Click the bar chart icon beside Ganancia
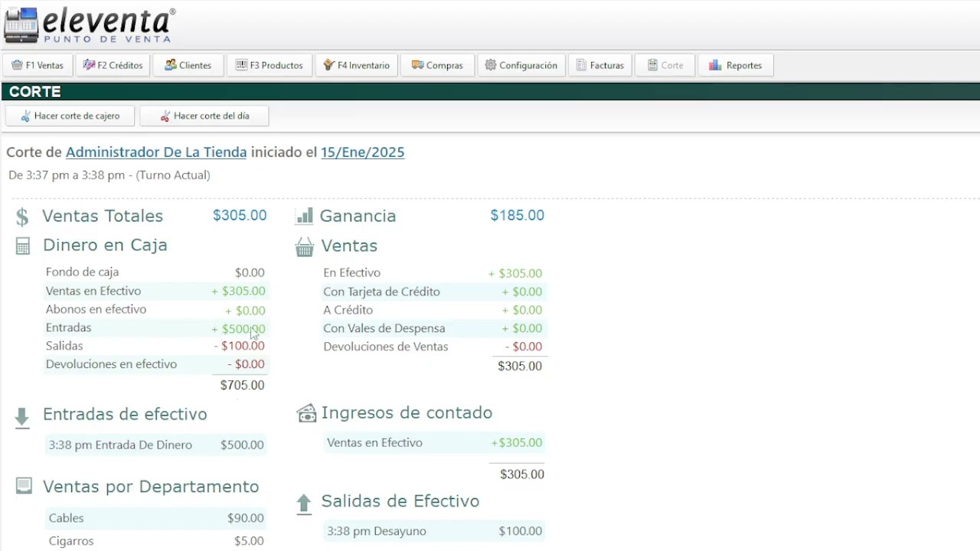Image resolution: width=980 pixels, height=551 pixels. pyautogui.click(x=304, y=216)
